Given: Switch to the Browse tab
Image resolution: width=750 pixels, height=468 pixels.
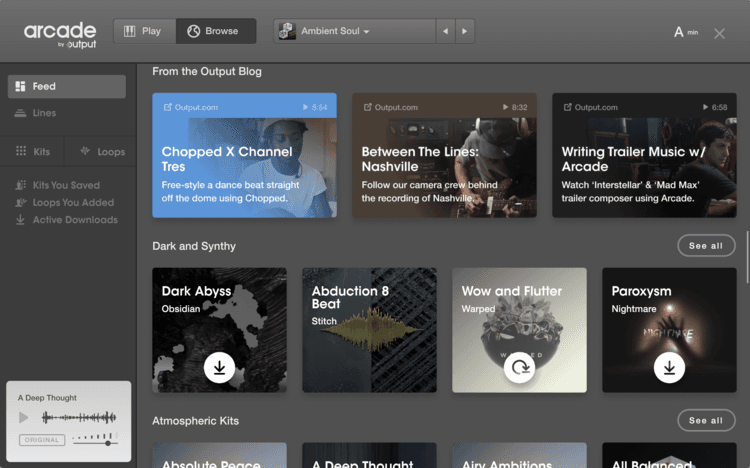Looking at the screenshot, I should click(216, 31).
